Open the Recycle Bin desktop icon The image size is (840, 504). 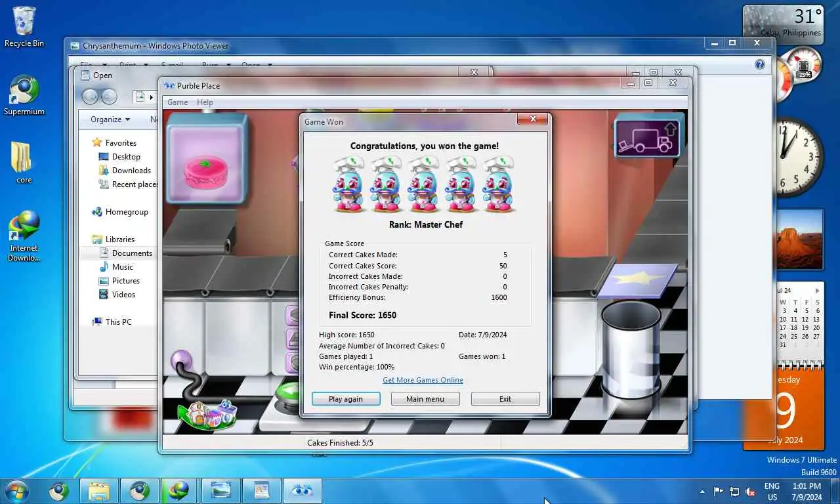(24, 28)
